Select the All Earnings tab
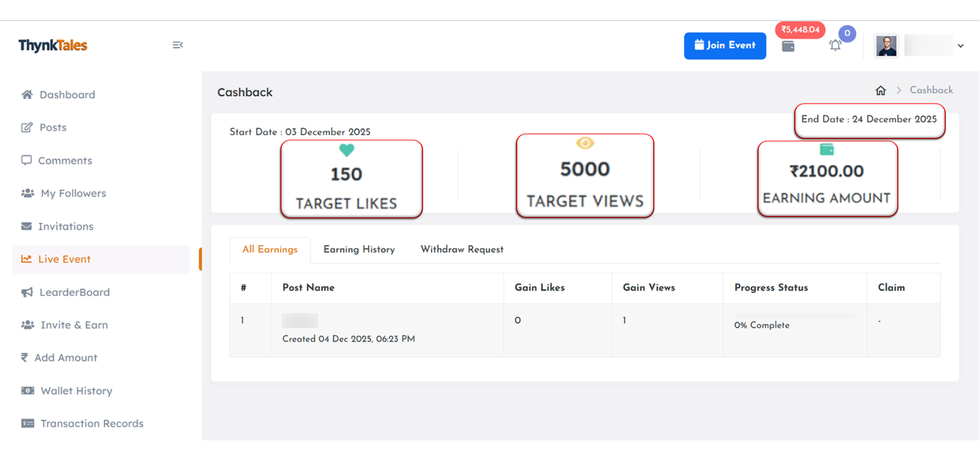This screenshot has height=476, width=980. click(x=269, y=249)
